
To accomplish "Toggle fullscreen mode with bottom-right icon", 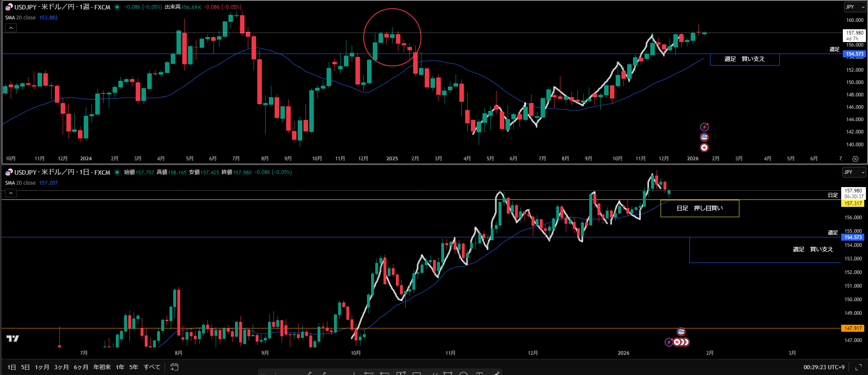I will (x=859, y=367).
